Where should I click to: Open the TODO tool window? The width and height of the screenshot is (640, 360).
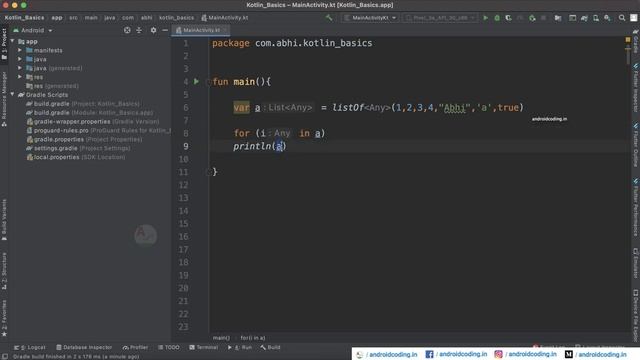[169, 347]
